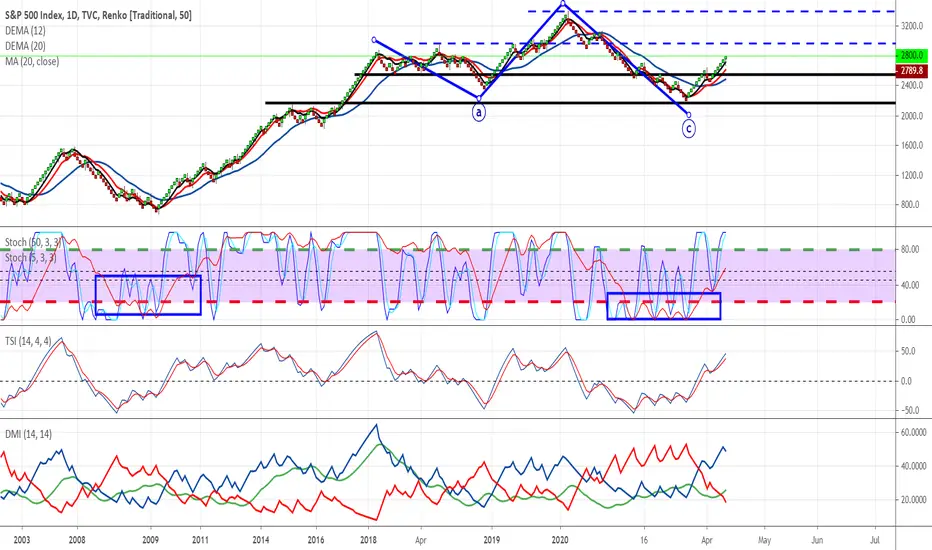Image resolution: width=932 pixels, height=550 pixels.
Task: Select the Stoch (50, 3, 3) legend
Action: [x=33, y=242]
